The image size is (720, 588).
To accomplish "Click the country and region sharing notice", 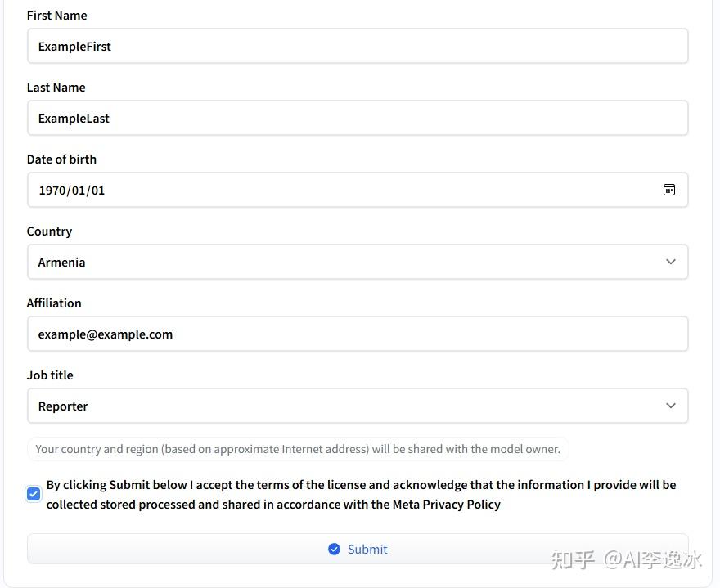I will 298,449.
